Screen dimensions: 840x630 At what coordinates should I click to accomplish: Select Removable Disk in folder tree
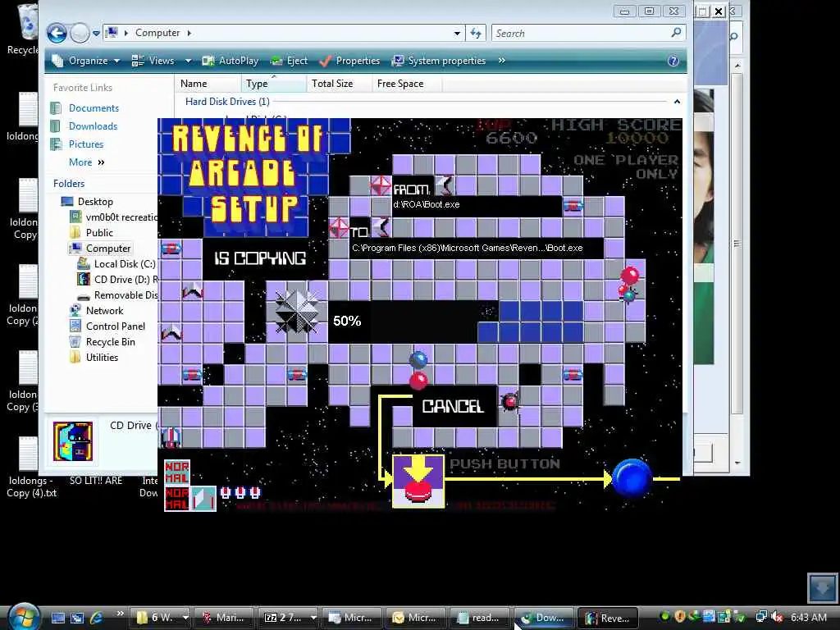[x=117, y=295]
